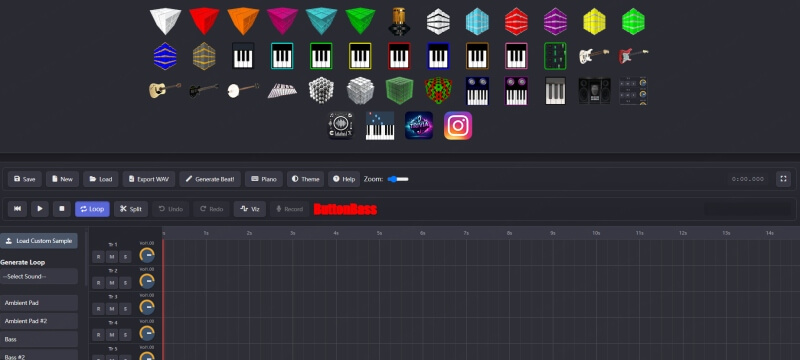The width and height of the screenshot is (800, 360).
Task: Solo track Tr 1
Action: coord(125,256)
